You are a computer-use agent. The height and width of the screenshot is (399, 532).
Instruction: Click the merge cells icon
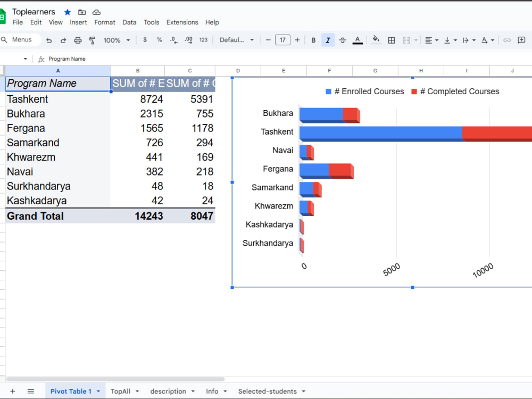(x=406, y=40)
